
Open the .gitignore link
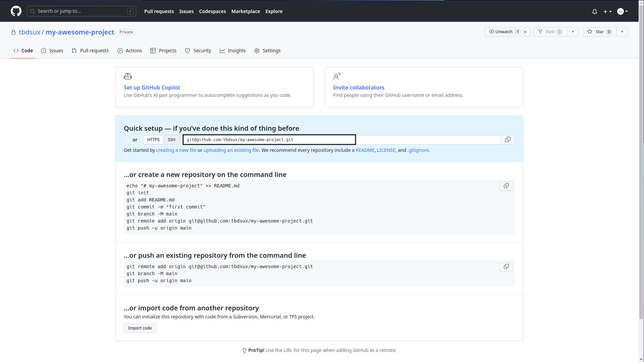click(418, 150)
